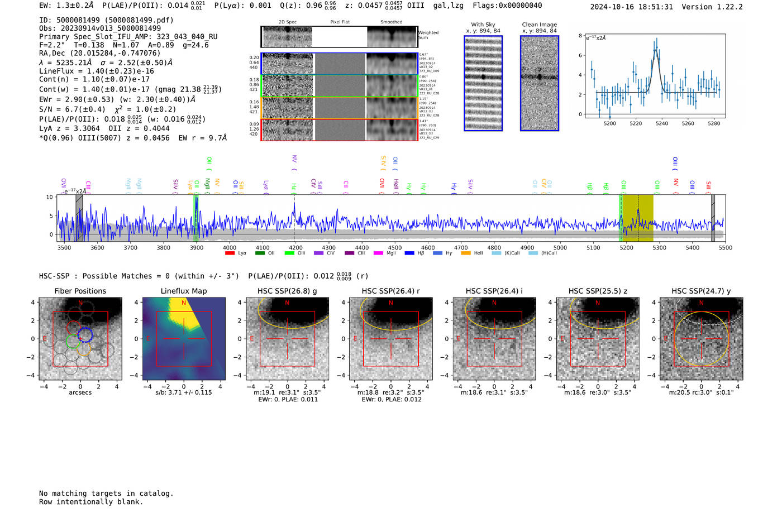Image resolution: width=782 pixels, height=532 pixels.
Task: Open the Clean Image cutout
Action: [x=540, y=83]
